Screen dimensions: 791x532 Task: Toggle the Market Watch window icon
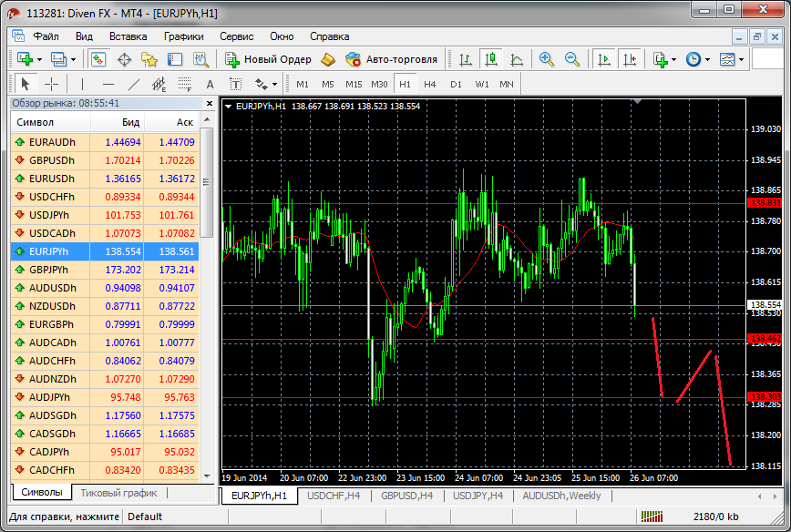click(x=98, y=59)
